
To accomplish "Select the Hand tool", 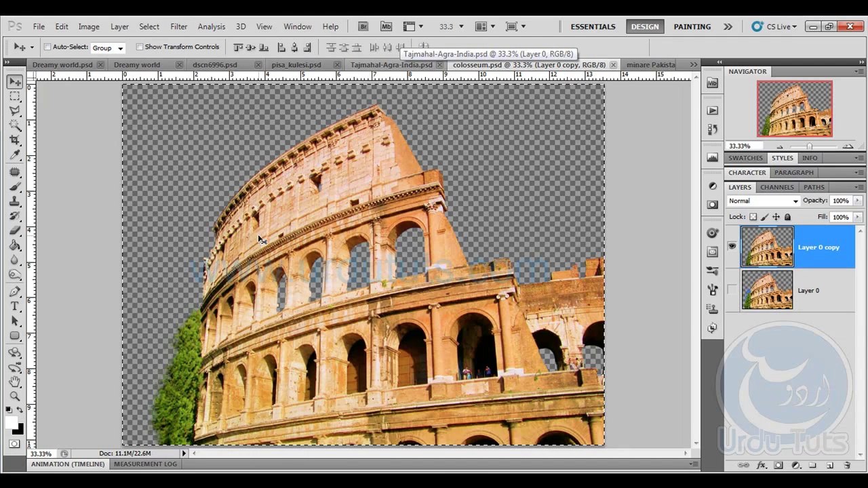I will click(x=15, y=382).
